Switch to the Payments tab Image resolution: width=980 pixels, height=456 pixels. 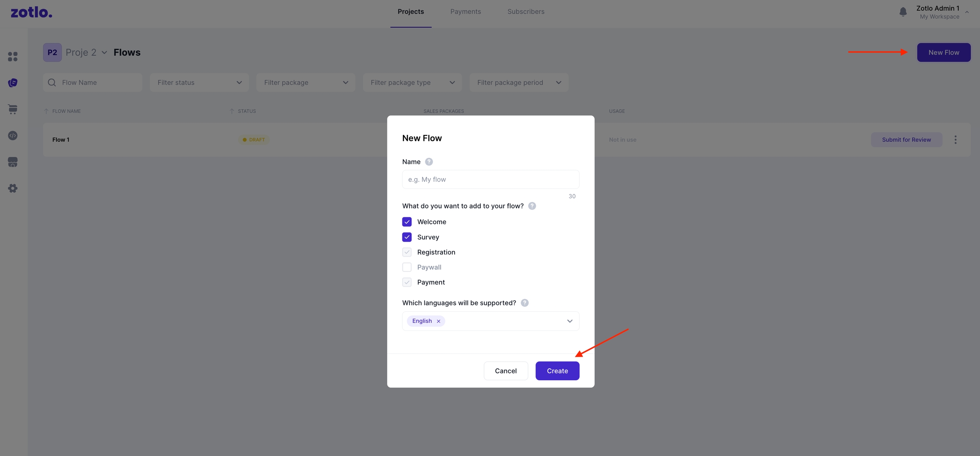465,11
